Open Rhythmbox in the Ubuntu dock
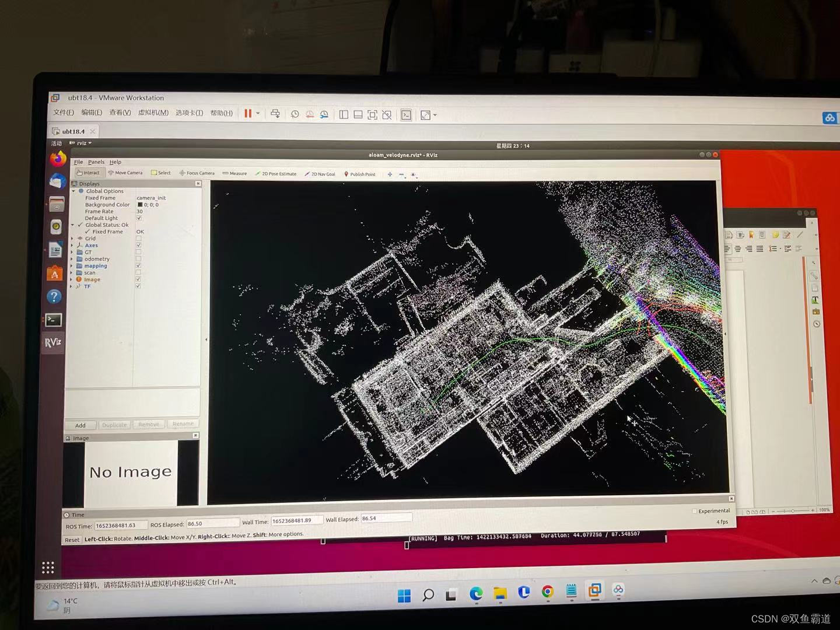The height and width of the screenshot is (630, 840). (x=56, y=227)
